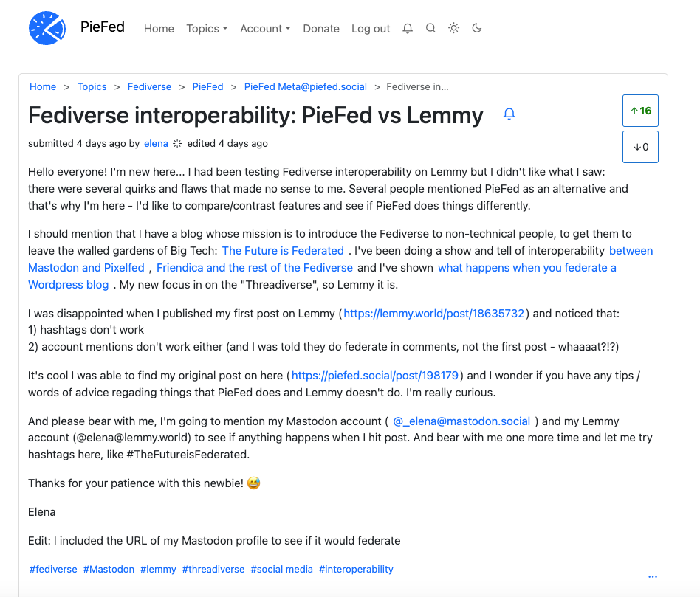
Task: Open The Future is Federated link
Action: coord(283,251)
